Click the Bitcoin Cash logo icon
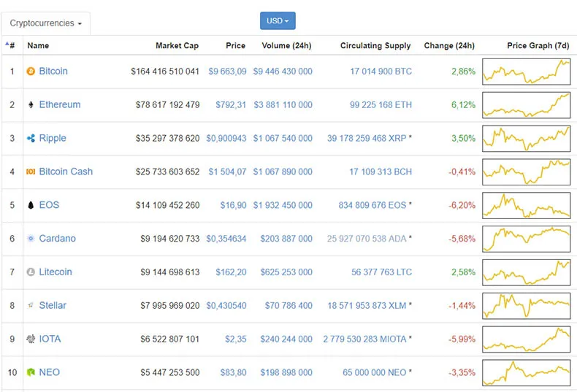This screenshot has height=392, width=577. click(31, 172)
